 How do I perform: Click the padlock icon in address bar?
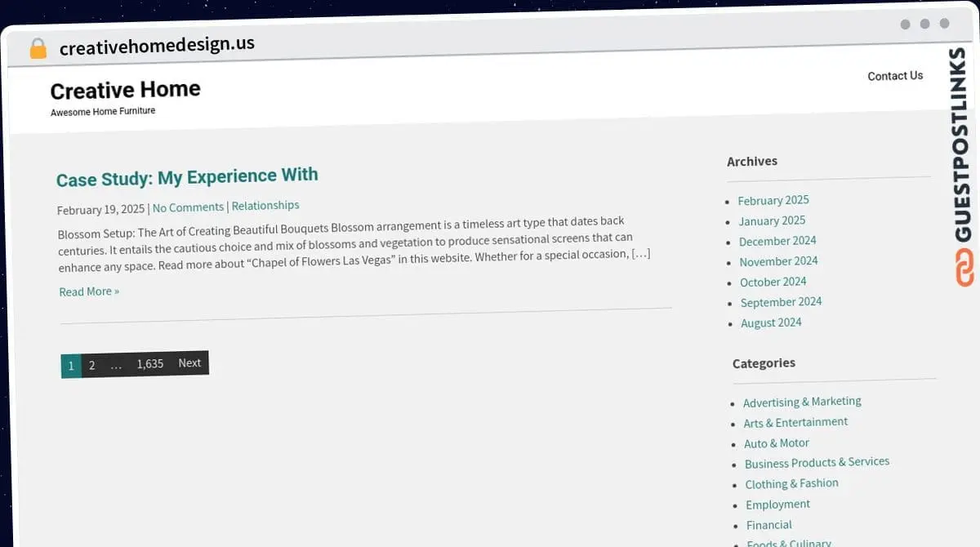[x=38, y=49]
